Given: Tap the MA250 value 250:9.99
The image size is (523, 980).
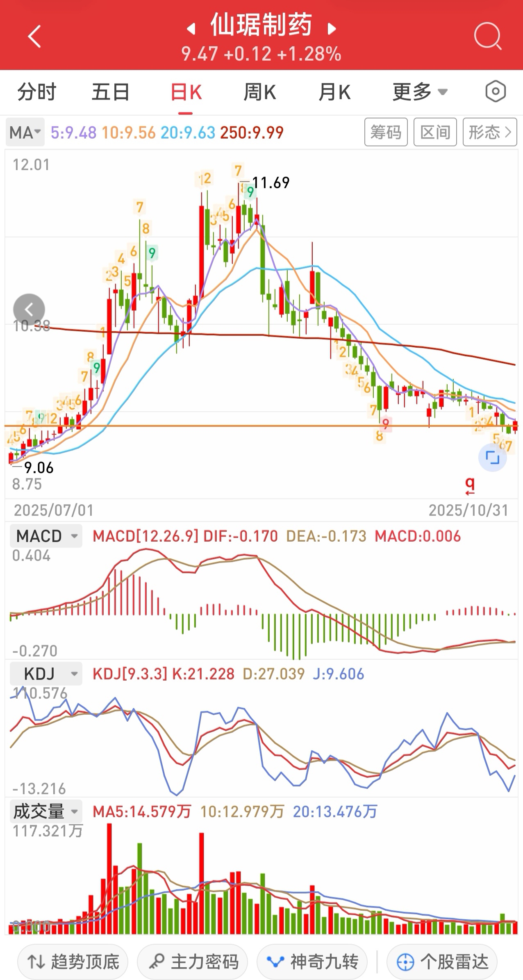Looking at the screenshot, I should tap(252, 132).
